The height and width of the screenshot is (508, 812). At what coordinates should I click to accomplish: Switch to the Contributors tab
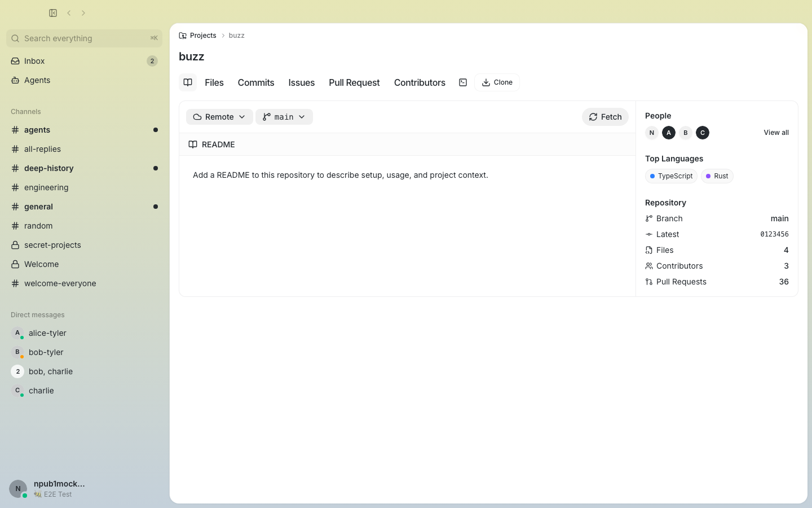(420, 82)
